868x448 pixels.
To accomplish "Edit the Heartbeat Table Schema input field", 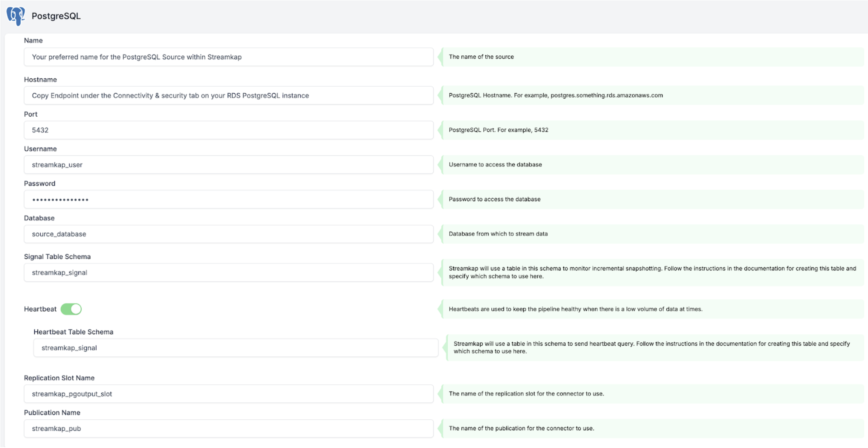I will (x=236, y=348).
